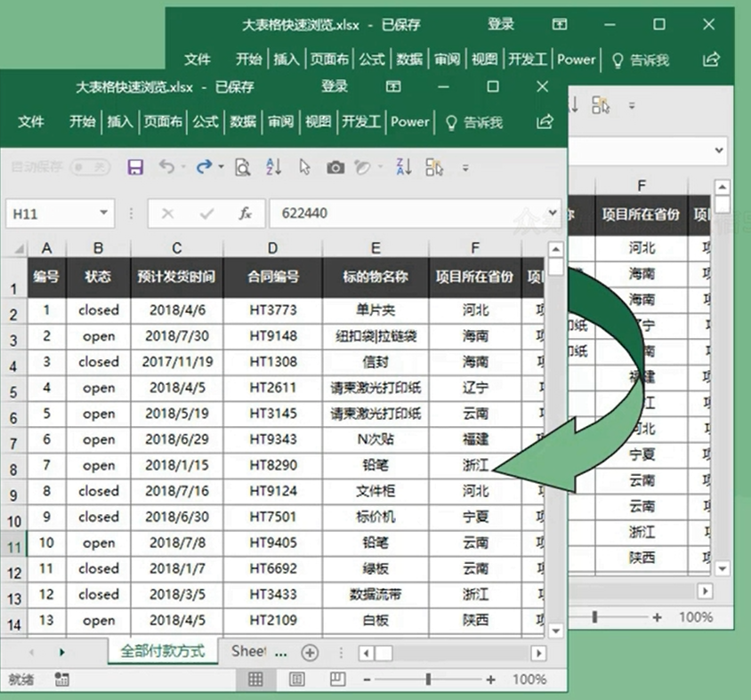751x700 pixels.
Task: Click cell 文件柜
Action: 375,491
